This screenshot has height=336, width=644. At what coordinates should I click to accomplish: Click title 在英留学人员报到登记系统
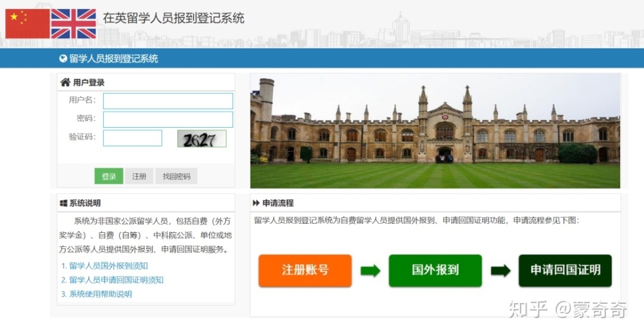173,18
